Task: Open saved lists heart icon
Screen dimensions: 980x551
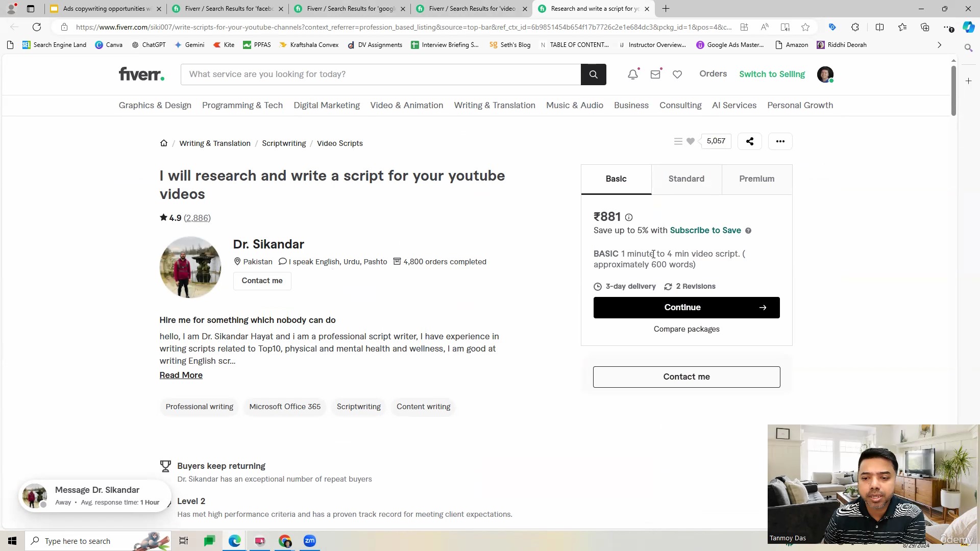Action: (677, 74)
